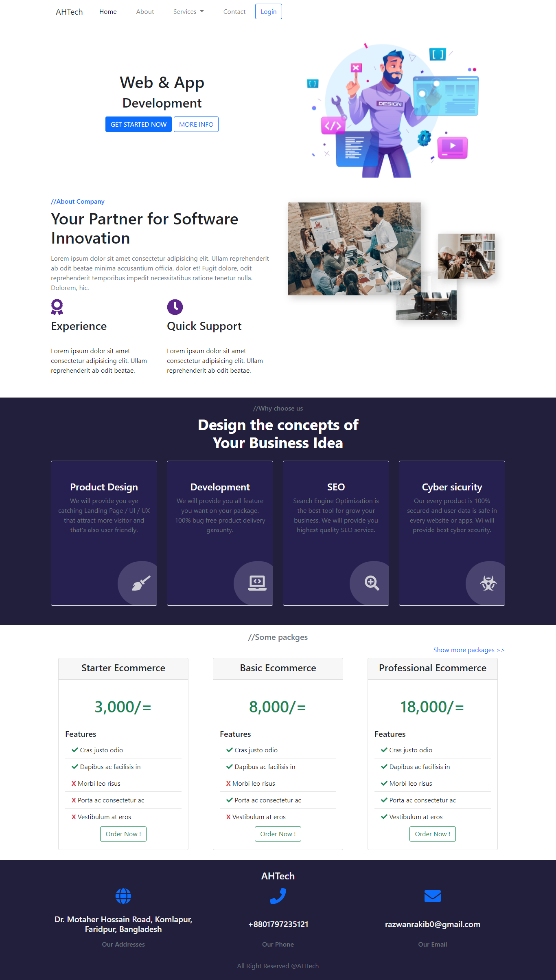Viewport: 556px width, 980px height.
Task: Click the phone number +8801797235121
Action: pos(278,924)
